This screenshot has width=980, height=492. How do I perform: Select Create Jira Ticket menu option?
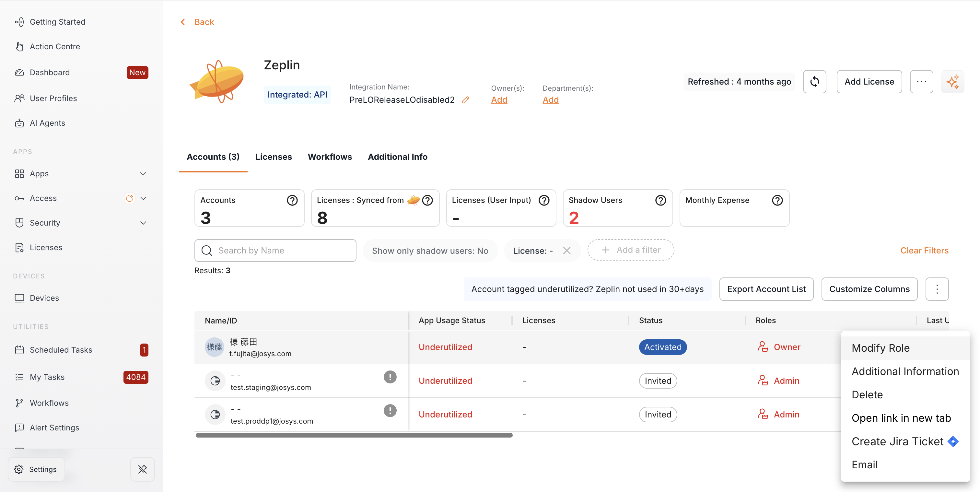tap(905, 441)
